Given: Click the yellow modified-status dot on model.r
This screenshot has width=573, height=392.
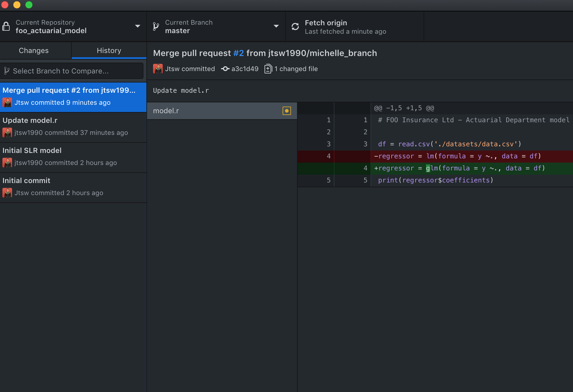Looking at the screenshot, I should tap(286, 111).
